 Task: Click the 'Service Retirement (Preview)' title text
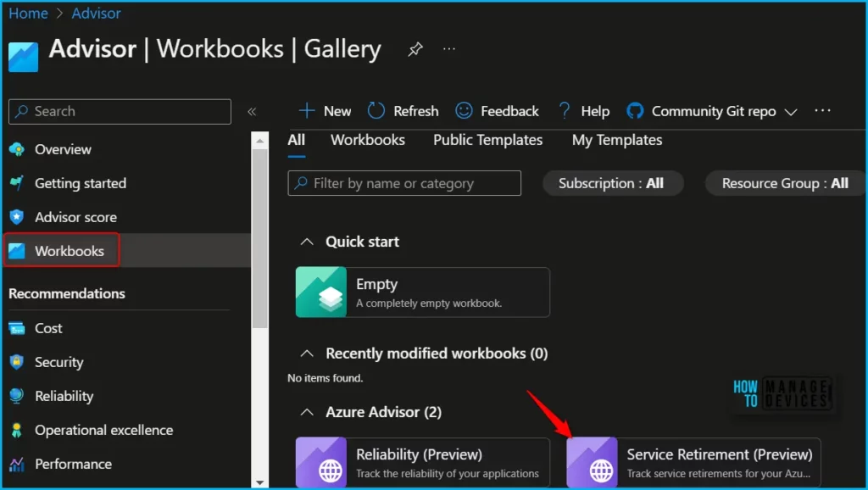pyautogui.click(x=719, y=454)
